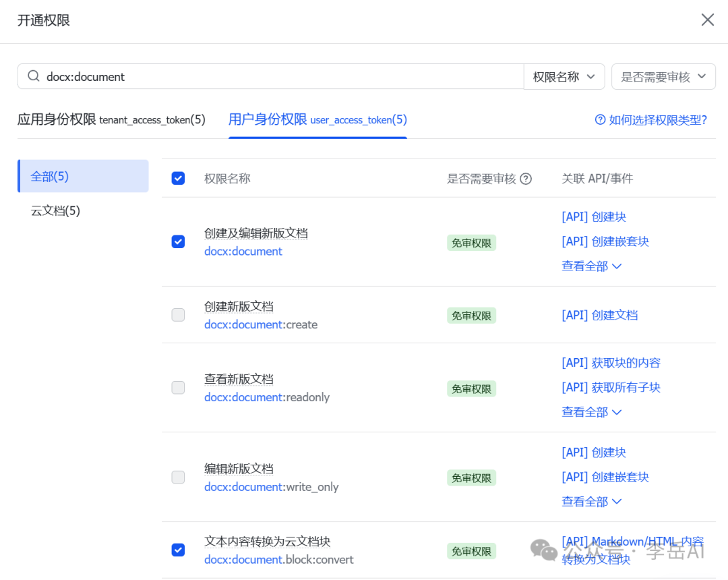
Task: Open the [API] 创建文档 link
Action: [599, 315]
